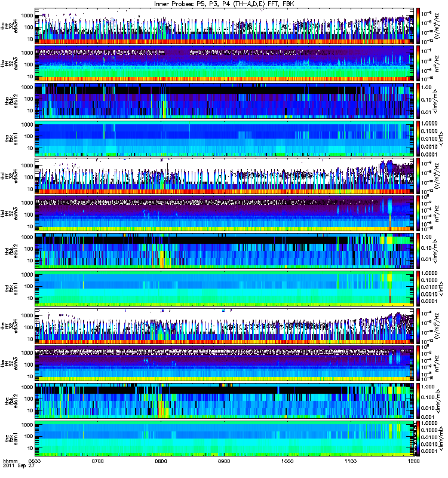Click the color bar of thd fbk edc12 panel
This screenshot has width=448, height=478.
(x=418, y=251)
